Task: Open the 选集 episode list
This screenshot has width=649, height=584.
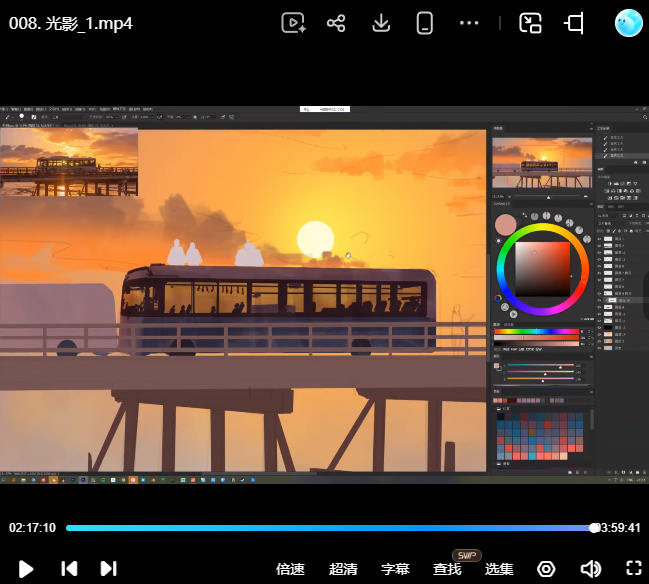Action: (499, 569)
